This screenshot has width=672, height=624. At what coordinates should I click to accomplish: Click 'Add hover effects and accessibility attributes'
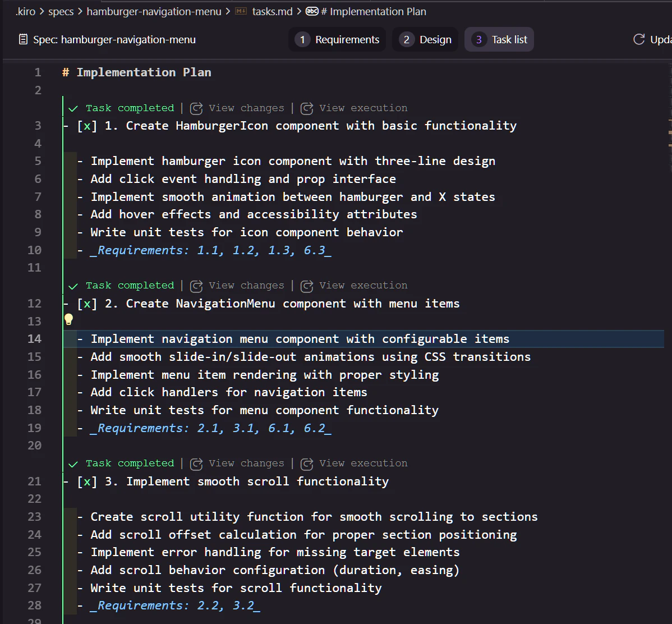(254, 214)
